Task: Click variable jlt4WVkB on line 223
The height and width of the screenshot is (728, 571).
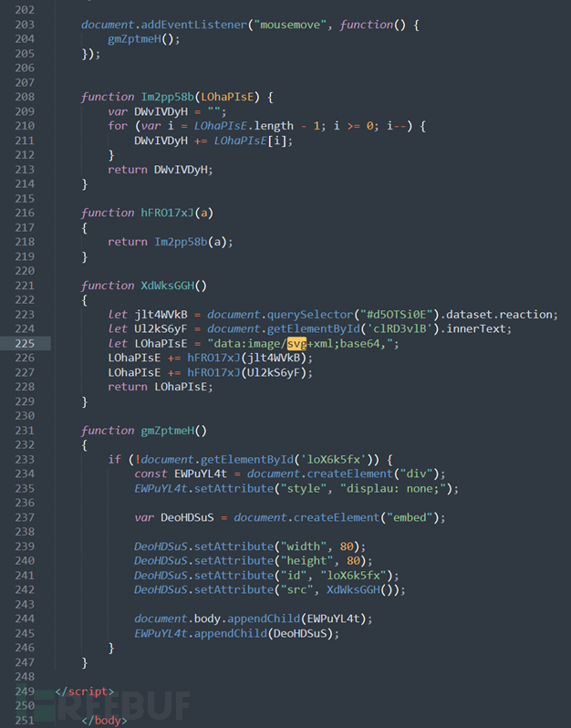Action: click(161, 315)
